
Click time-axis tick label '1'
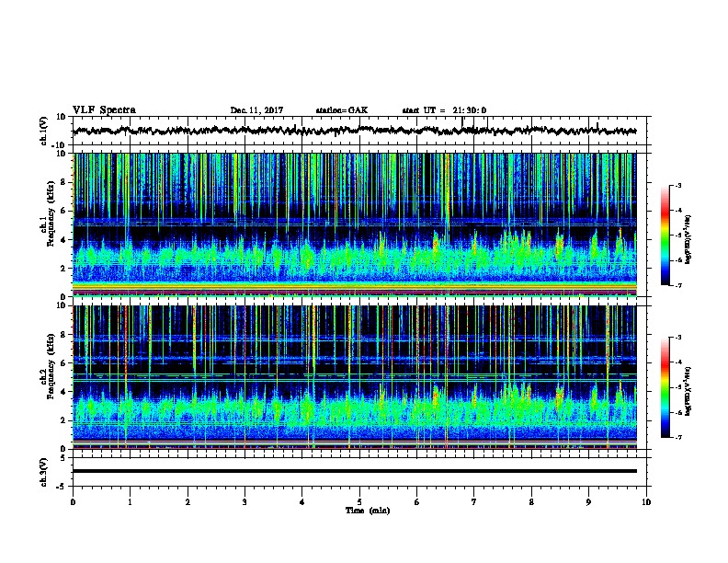130,502
